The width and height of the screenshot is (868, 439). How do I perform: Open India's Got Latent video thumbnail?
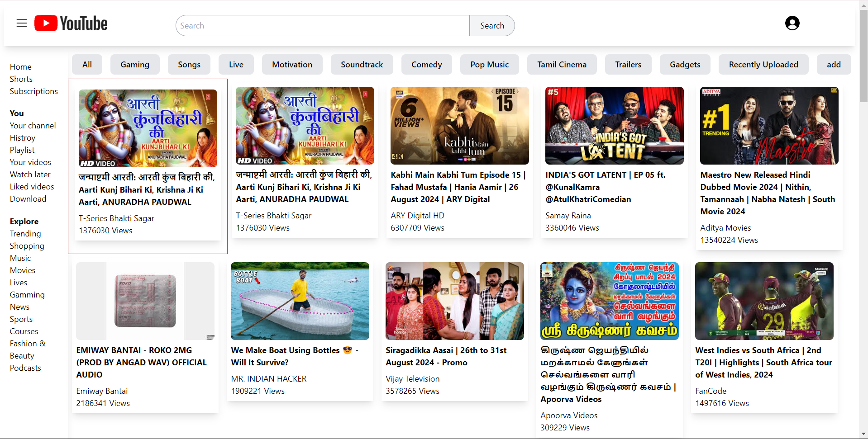point(614,126)
